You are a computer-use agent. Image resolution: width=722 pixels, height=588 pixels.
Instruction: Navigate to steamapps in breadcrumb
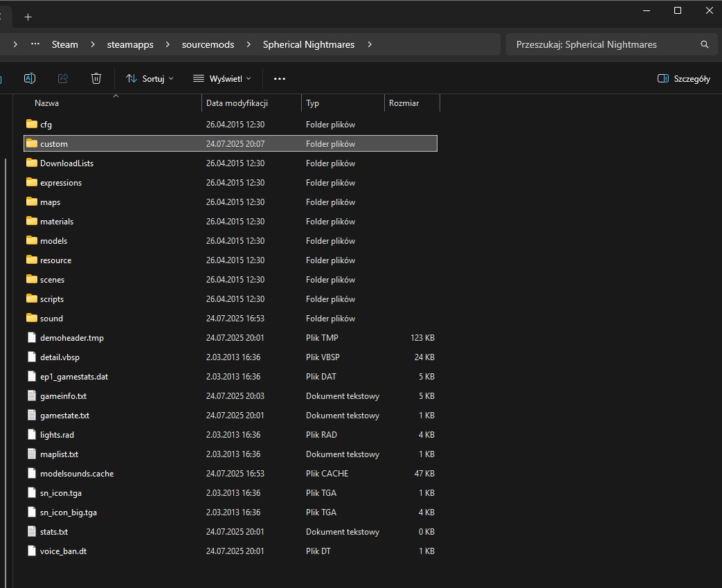coord(130,44)
